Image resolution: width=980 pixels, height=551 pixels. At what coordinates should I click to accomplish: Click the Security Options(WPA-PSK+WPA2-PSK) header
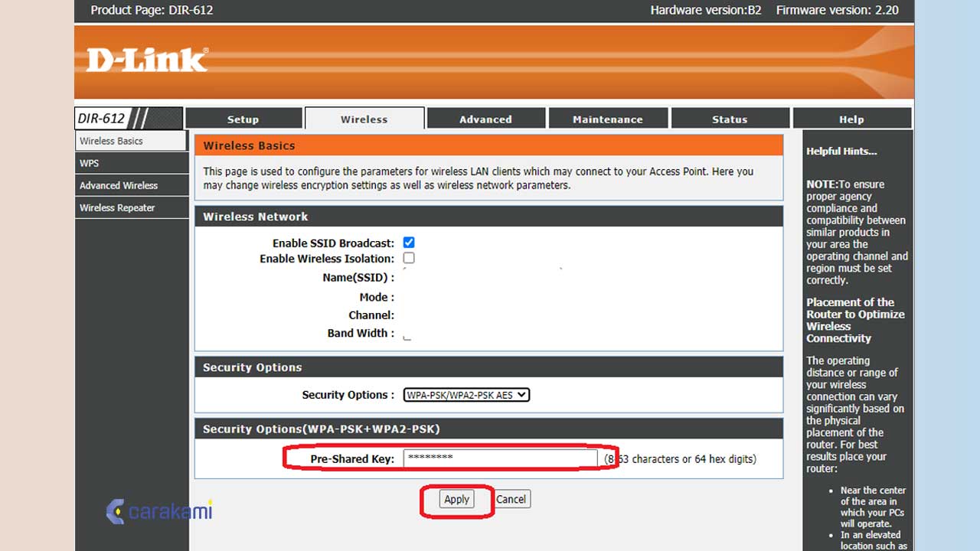tap(488, 429)
